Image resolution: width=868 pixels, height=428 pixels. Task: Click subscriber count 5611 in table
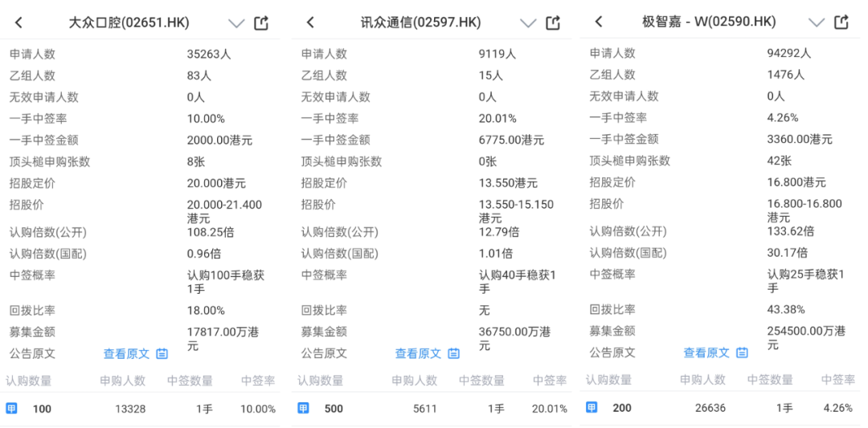point(424,410)
